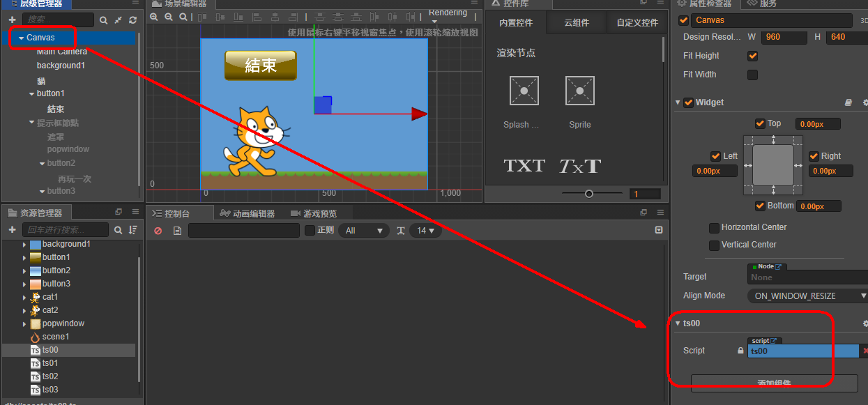Open the 游戏预览 tab
868x405 pixels.
pos(314,213)
